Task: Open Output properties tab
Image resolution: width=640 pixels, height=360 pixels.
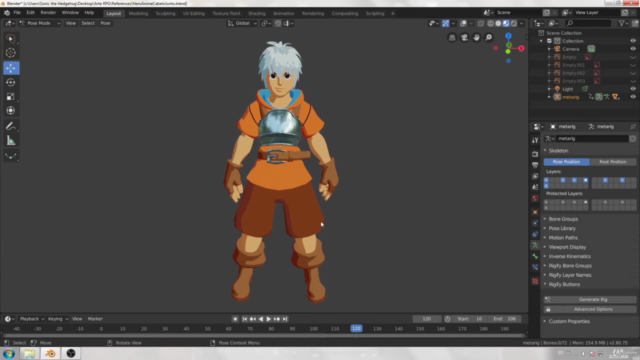Action: point(535,165)
